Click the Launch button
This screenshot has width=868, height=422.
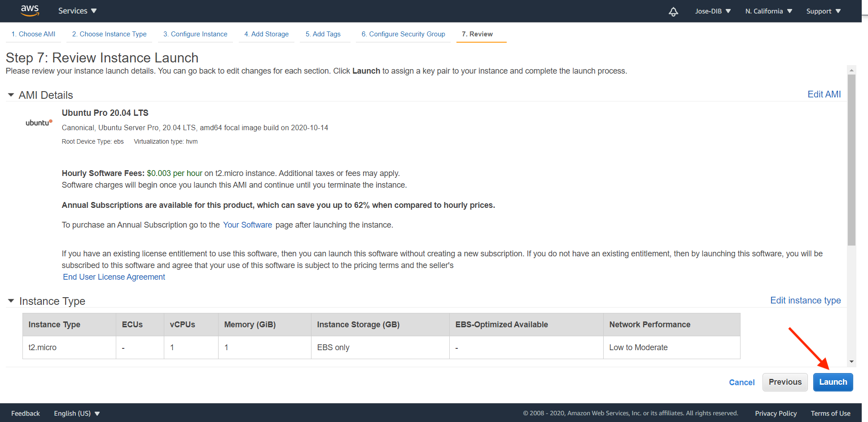(x=833, y=382)
